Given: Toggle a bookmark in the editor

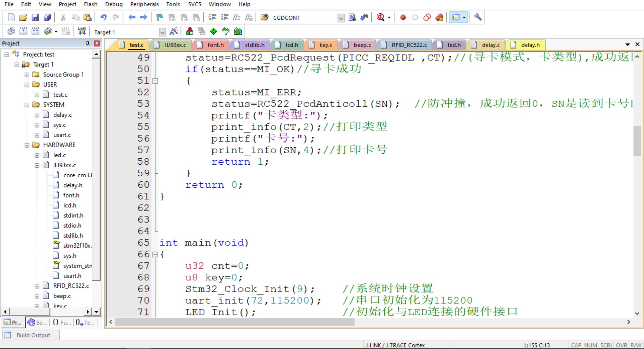Looking at the screenshot, I should pos(159,17).
